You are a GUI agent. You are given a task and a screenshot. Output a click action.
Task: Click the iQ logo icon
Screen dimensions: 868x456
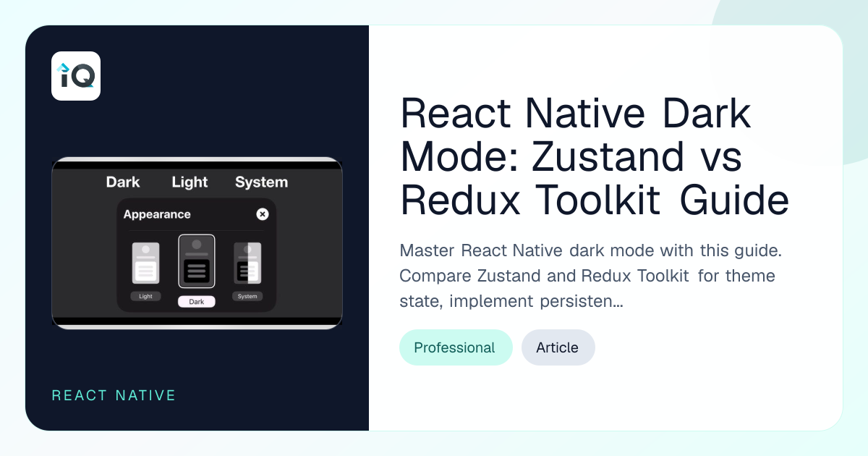(76, 76)
